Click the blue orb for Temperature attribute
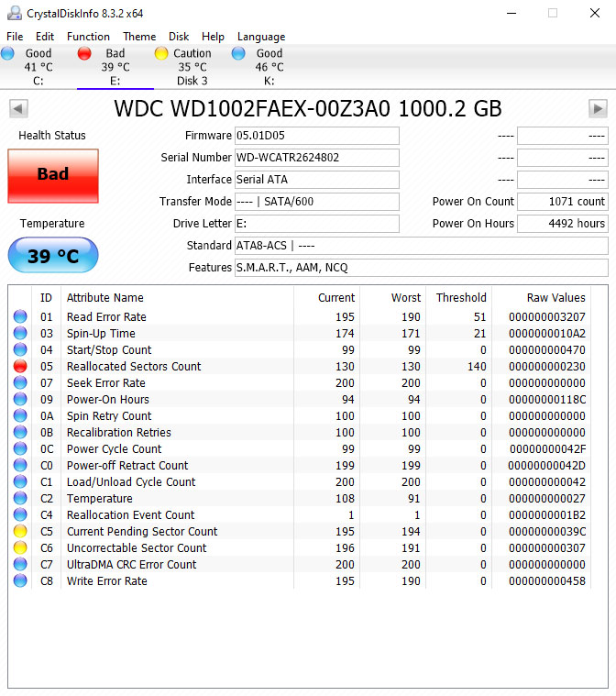 tap(20, 498)
